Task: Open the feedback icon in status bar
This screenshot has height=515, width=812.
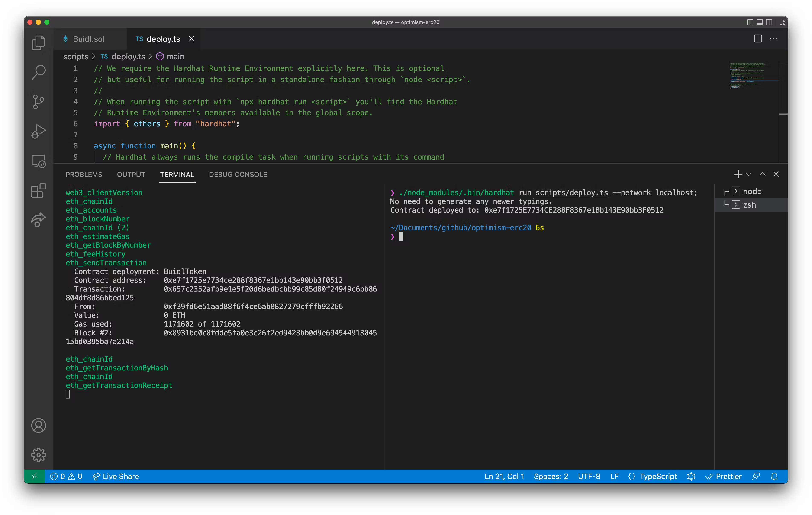Action: (756, 476)
